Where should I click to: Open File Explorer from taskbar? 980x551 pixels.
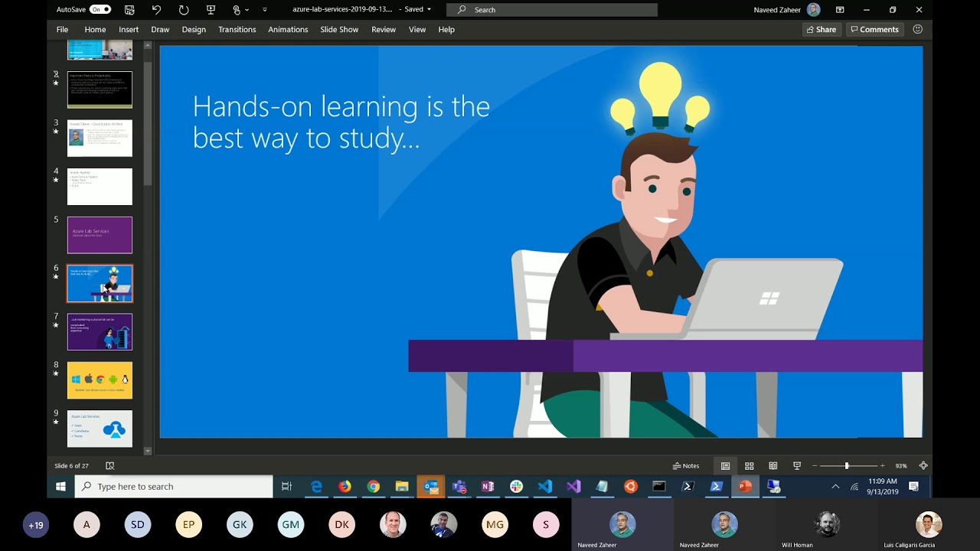coord(402,486)
